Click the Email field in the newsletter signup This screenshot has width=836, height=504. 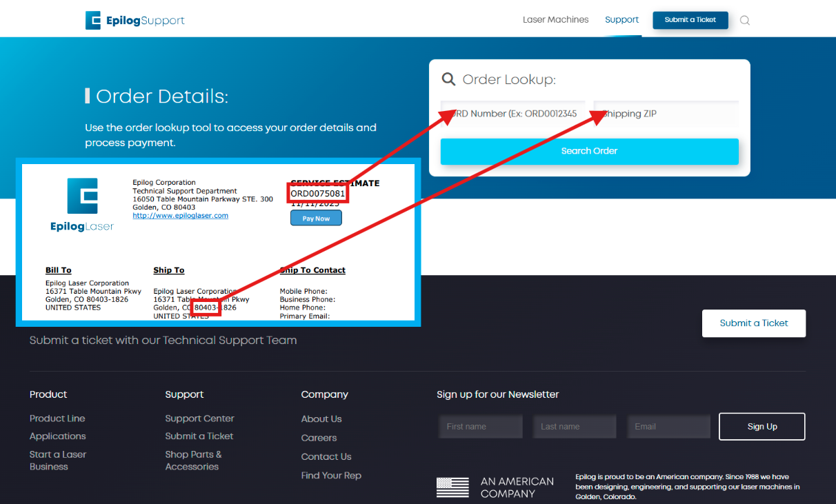click(x=668, y=426)
